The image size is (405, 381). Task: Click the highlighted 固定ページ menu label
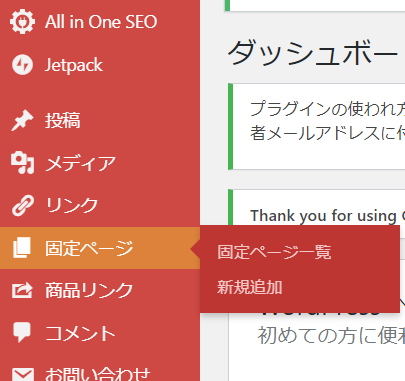coord(89,248)
